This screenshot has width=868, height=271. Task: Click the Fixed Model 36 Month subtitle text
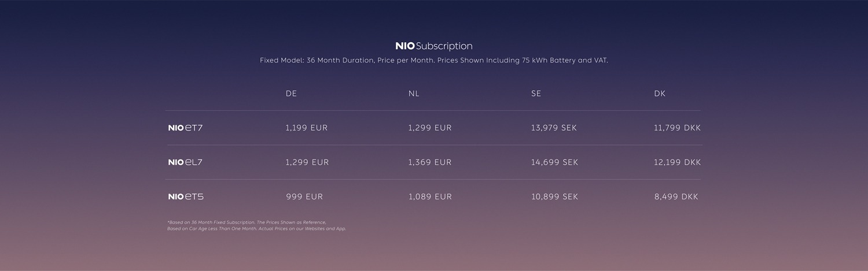(x=434, y=61)
